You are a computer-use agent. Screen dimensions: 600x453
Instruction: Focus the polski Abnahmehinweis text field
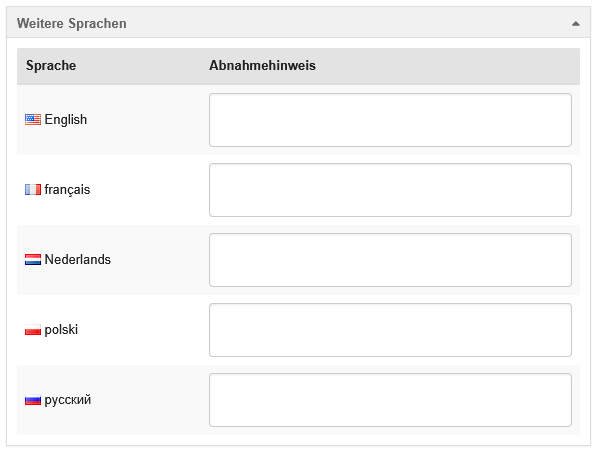(x=390, y=330)
